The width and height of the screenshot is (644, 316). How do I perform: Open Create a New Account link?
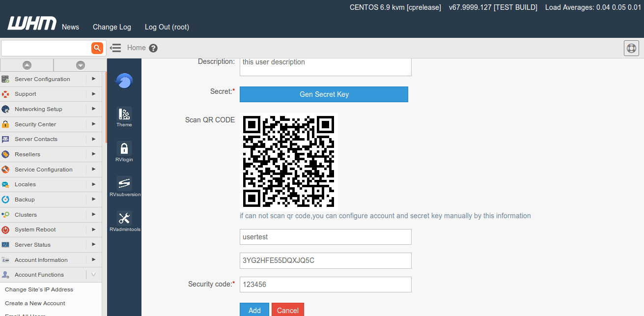click(35, 303)
